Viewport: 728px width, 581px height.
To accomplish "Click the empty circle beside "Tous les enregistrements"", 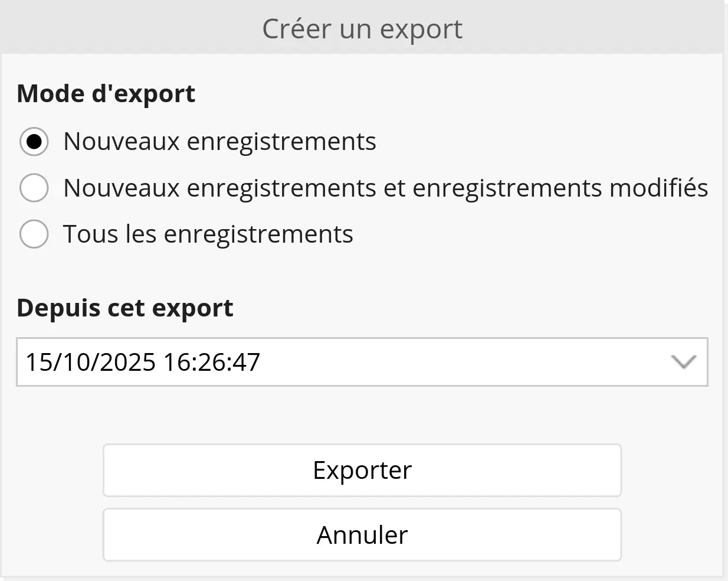I will click(x=34, y=234).
